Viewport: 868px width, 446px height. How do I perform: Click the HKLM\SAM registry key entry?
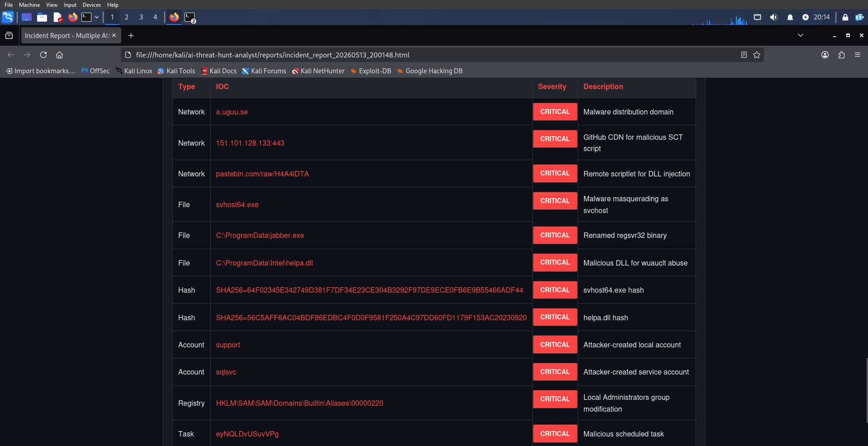point(299,403)
